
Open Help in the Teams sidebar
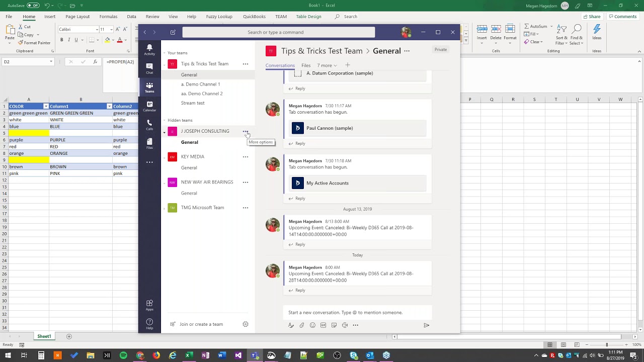point(149,324)
